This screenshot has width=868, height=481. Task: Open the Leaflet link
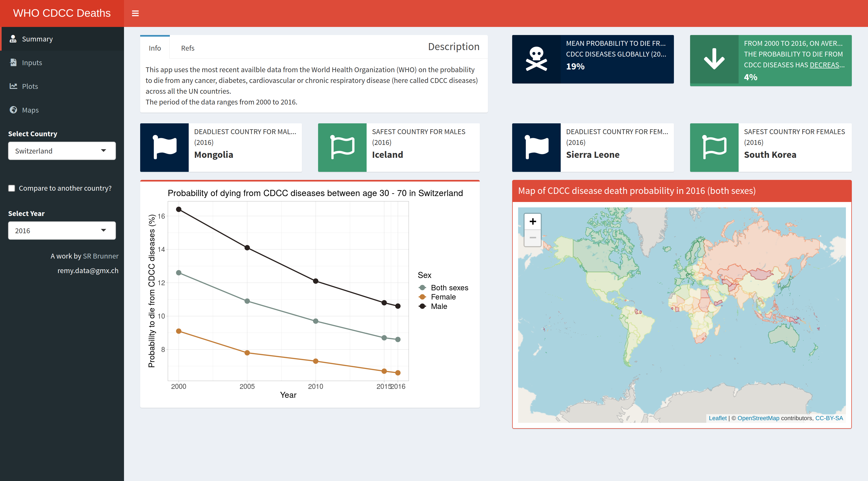(x=718, y=418)
